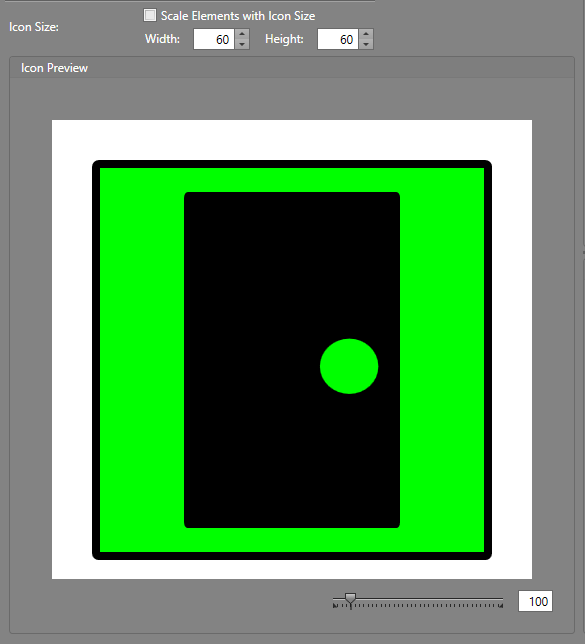Click the left end marker of zoom slider
Image resolution: width=585 pixels, height=644 pixels.
(x=335, y=605)
